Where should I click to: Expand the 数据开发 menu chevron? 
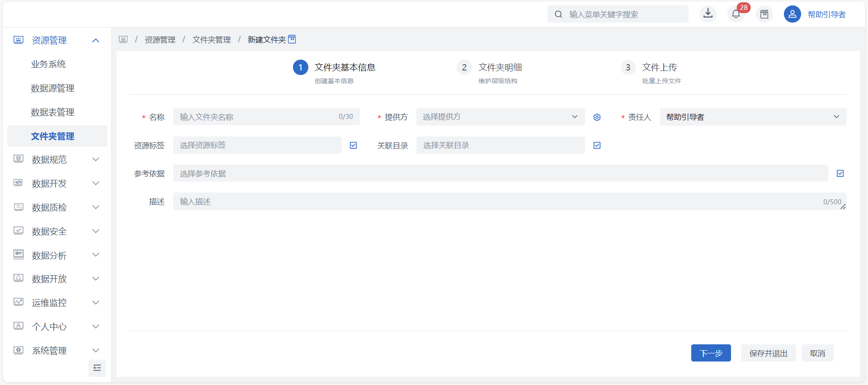coord(96,183)
